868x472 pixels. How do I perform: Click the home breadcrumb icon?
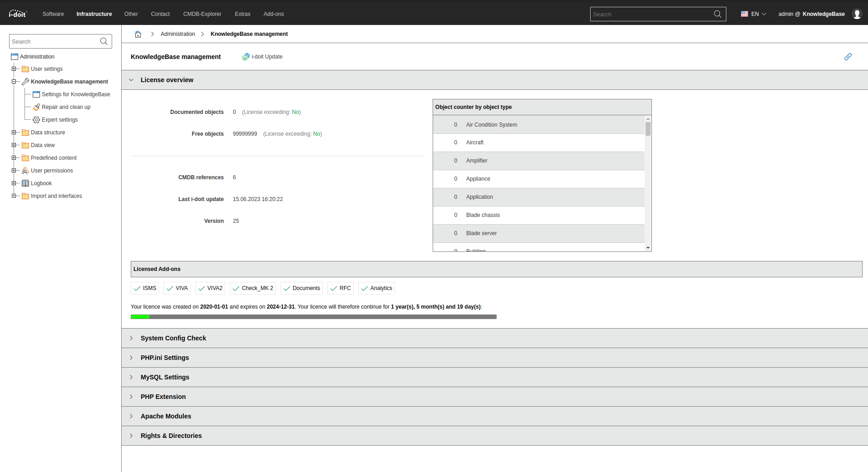point(138,34)
